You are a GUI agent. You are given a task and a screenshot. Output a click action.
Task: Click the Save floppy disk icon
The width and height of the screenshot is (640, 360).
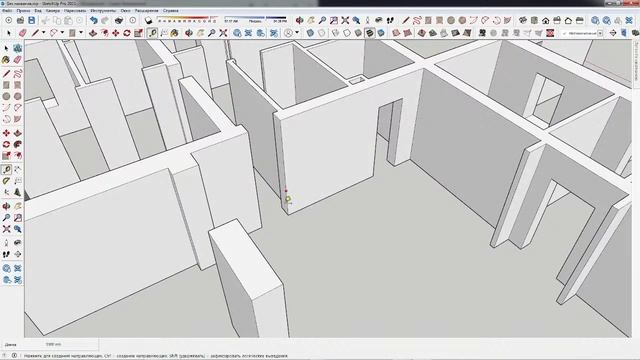(31, 20)
